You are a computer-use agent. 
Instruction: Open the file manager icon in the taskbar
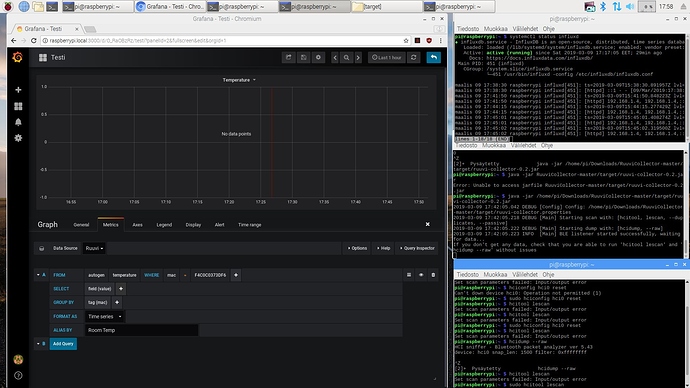[38, 6]
